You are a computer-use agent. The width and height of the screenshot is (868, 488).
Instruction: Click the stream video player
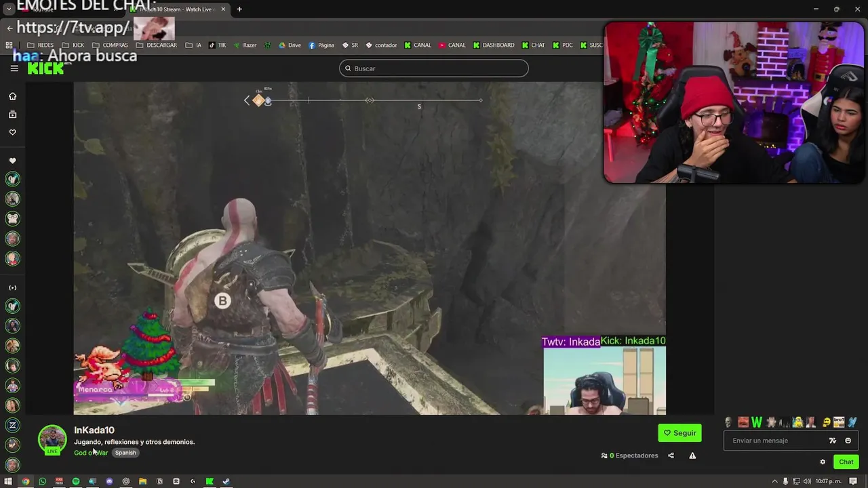click(x=370, y=248)
